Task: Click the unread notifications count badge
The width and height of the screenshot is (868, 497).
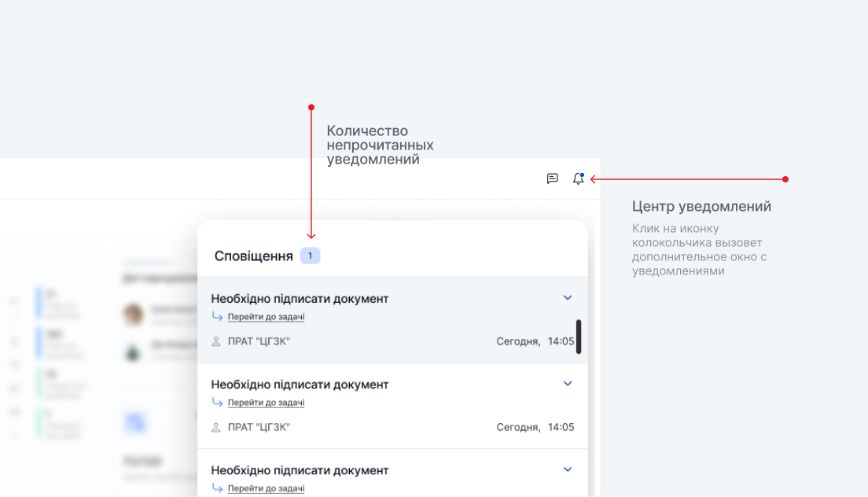Action: tap(310, 256)
